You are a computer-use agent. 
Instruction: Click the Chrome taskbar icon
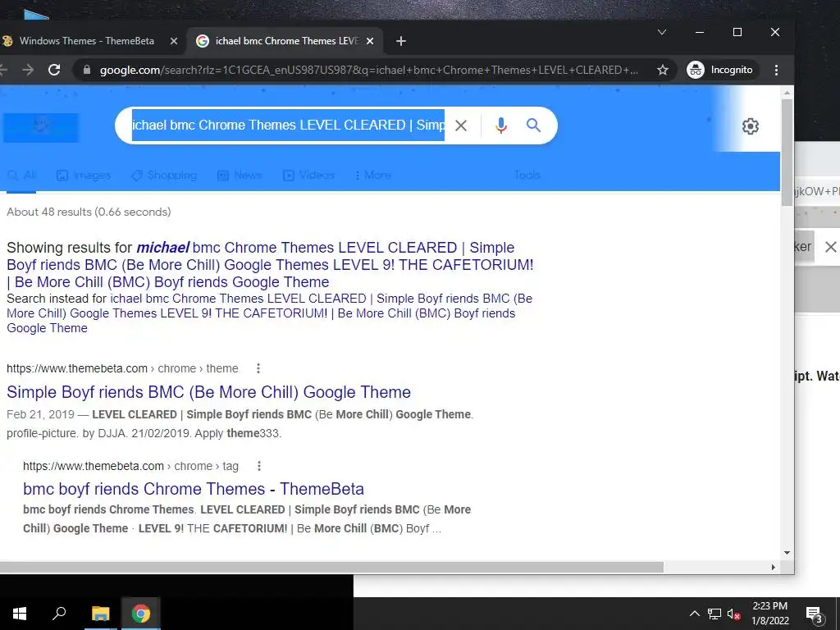141,614
